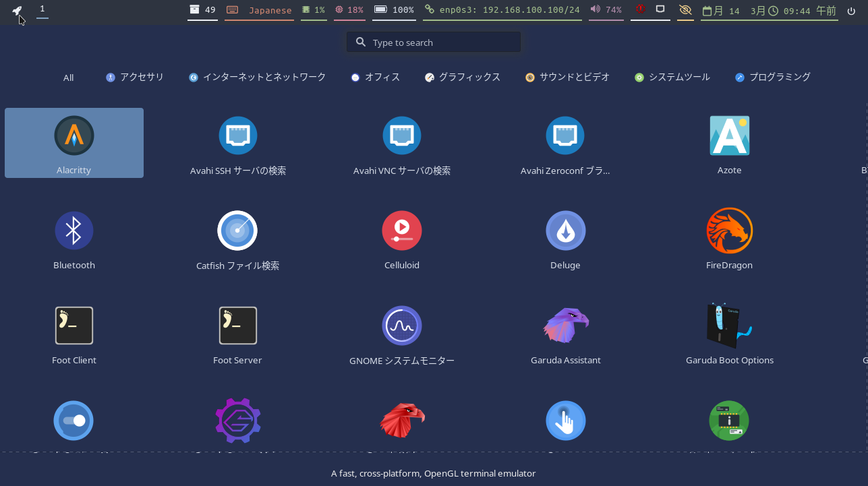Click the CPU usage 18% indicator
868x486 pixels.
click(x=349, y=10)
